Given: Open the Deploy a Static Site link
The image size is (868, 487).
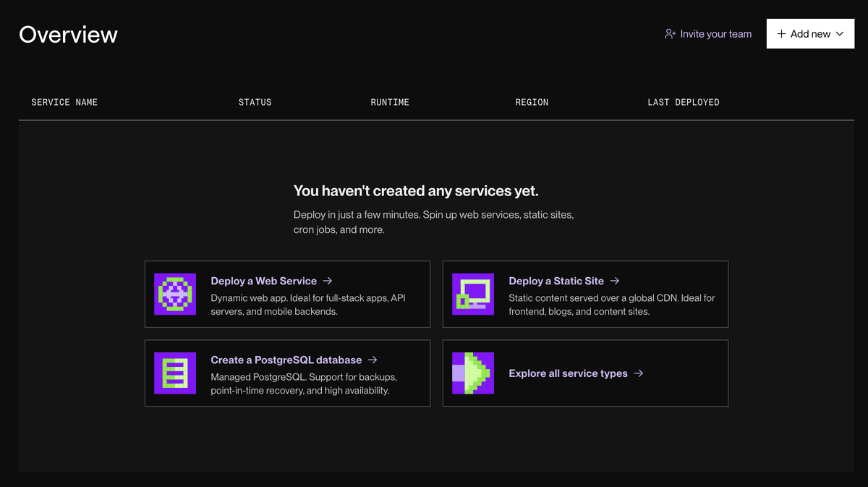Looking at the screenshot, I should pyautogui.click(x=556, y=281).
